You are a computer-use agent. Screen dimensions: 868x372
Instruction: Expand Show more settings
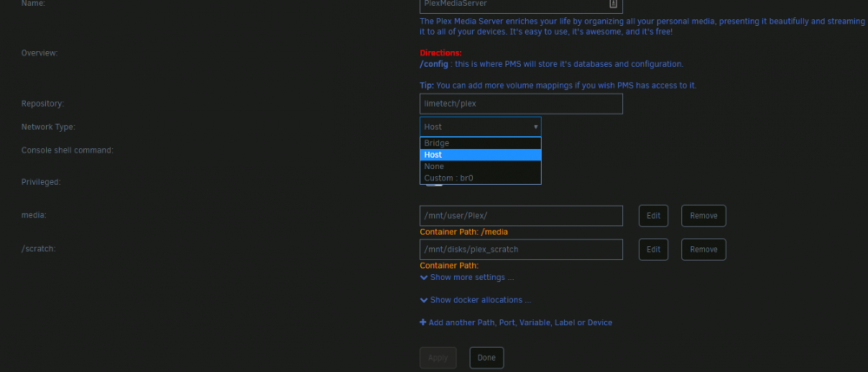pos(467,277)
